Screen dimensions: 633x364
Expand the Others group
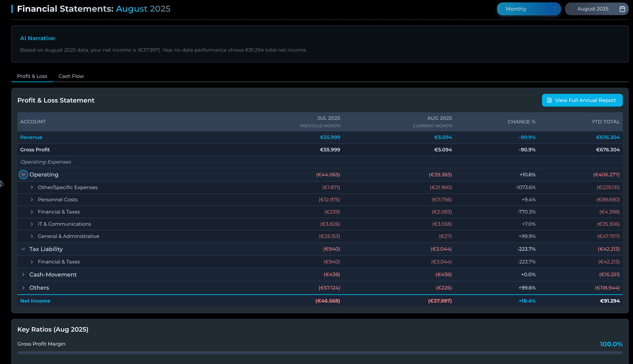[23, 288]
